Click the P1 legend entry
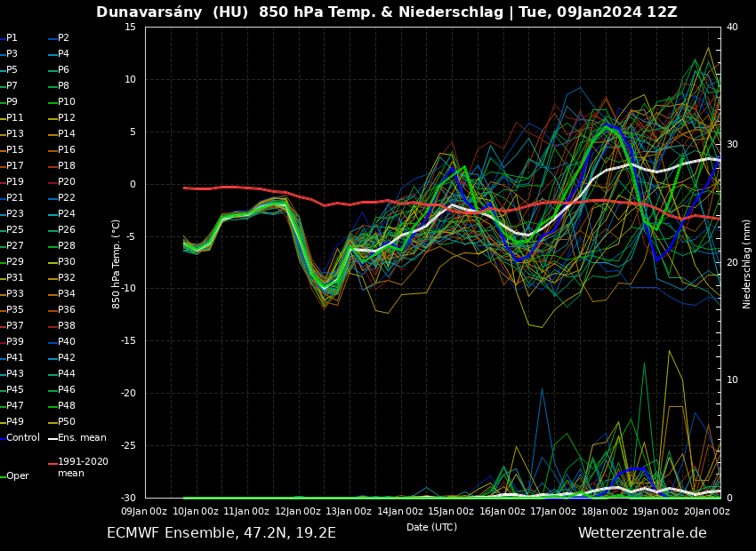This screenshot has height=551, width=756. pos(12,38)
